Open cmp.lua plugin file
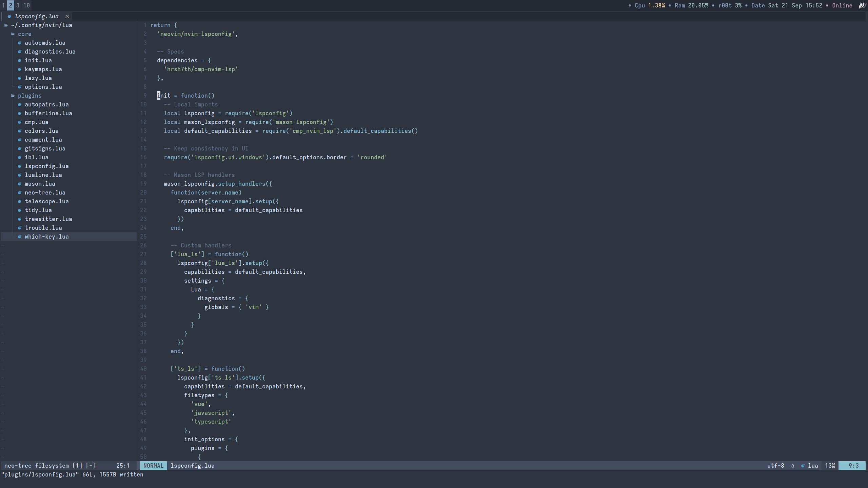868x488 pixels. coord(36,122)
